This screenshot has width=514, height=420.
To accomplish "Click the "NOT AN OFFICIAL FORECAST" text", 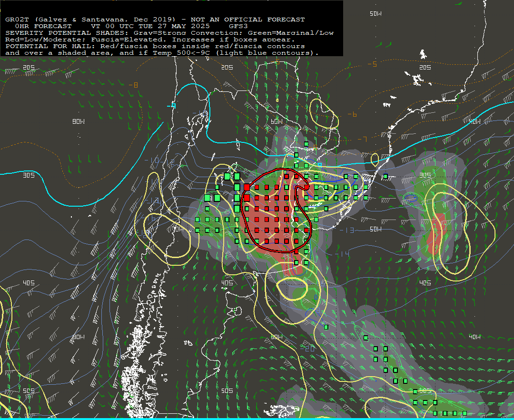I will (x=248, y=20).
